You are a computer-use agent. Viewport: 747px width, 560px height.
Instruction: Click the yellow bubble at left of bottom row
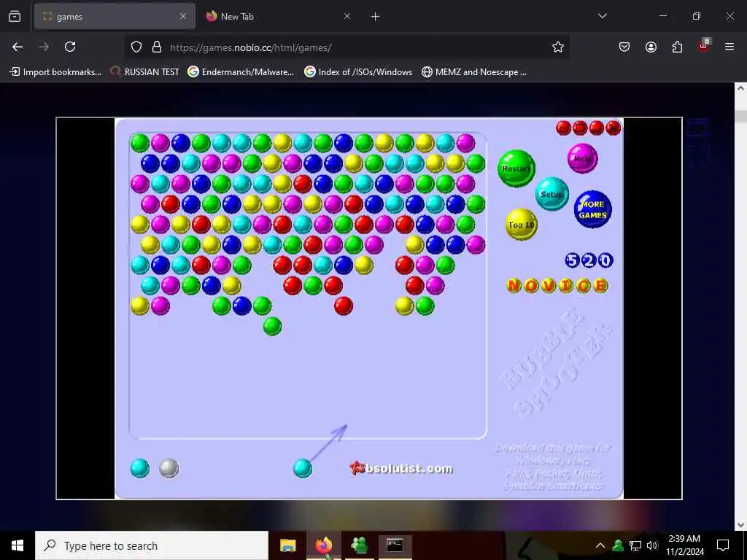pos(139,306)
